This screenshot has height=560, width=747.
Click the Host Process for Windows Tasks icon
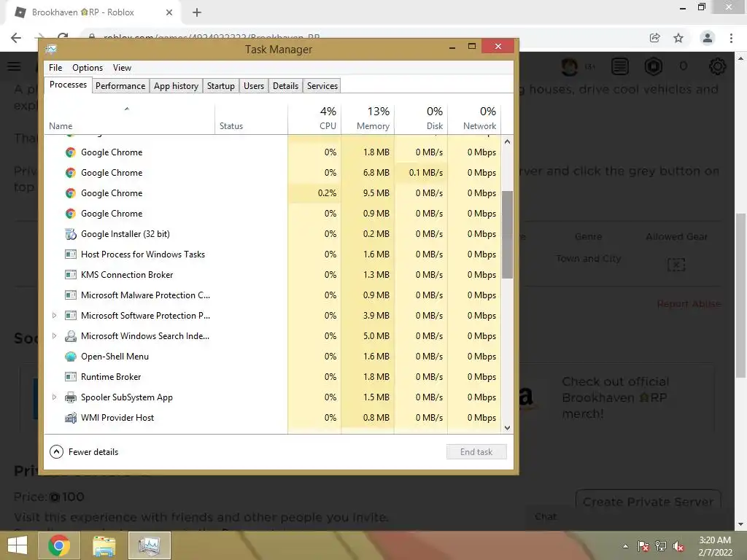coord(71,254)
